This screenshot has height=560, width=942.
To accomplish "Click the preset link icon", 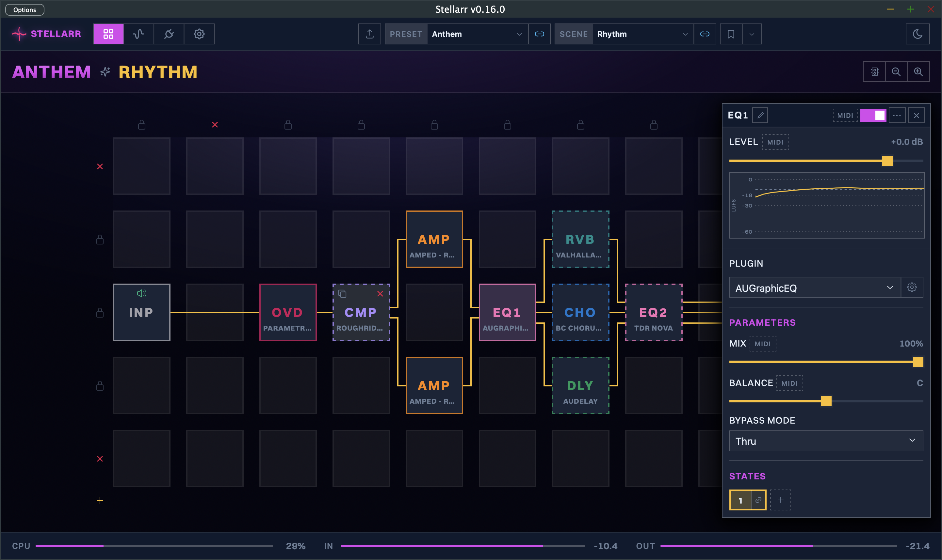I will tap(539, 34).
